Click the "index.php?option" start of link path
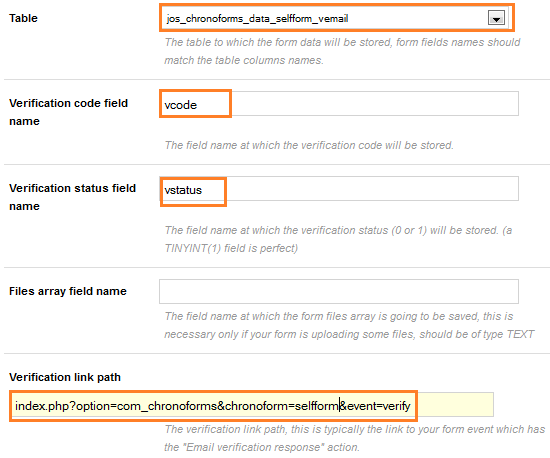 point(62,406)
